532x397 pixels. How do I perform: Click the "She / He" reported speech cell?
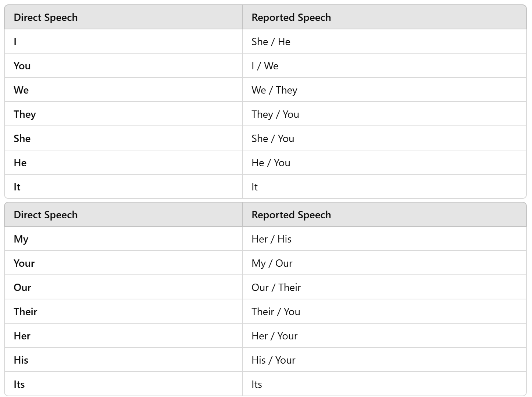pyautogui.click(x=271, y=41)
